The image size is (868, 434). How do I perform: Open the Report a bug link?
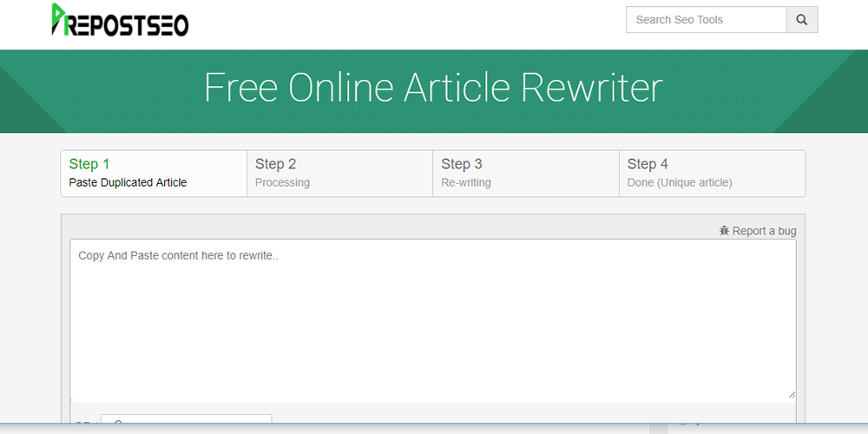click(x=758, y=231)
